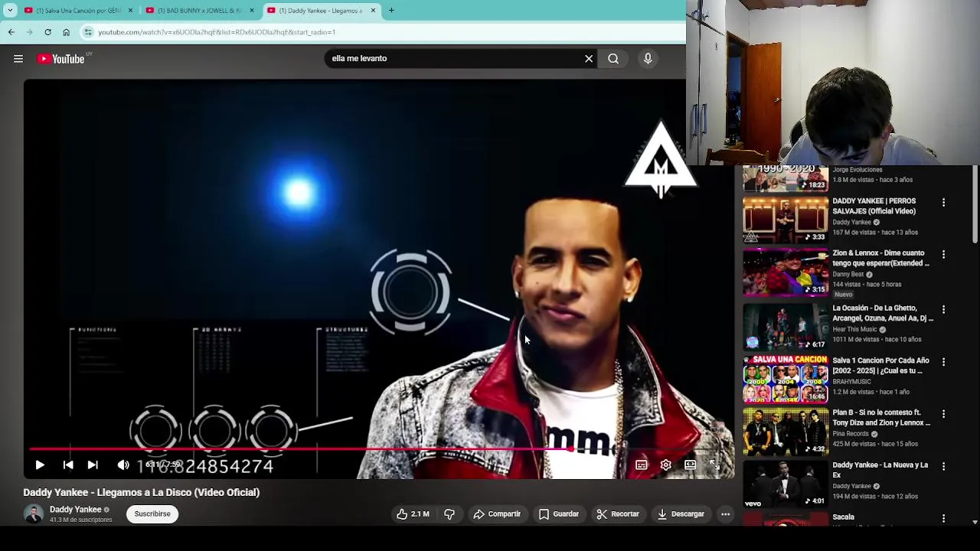Open Plan B - Si no le contesto title
This screenshot has height=551, width=980.
(x=880, y=418)
